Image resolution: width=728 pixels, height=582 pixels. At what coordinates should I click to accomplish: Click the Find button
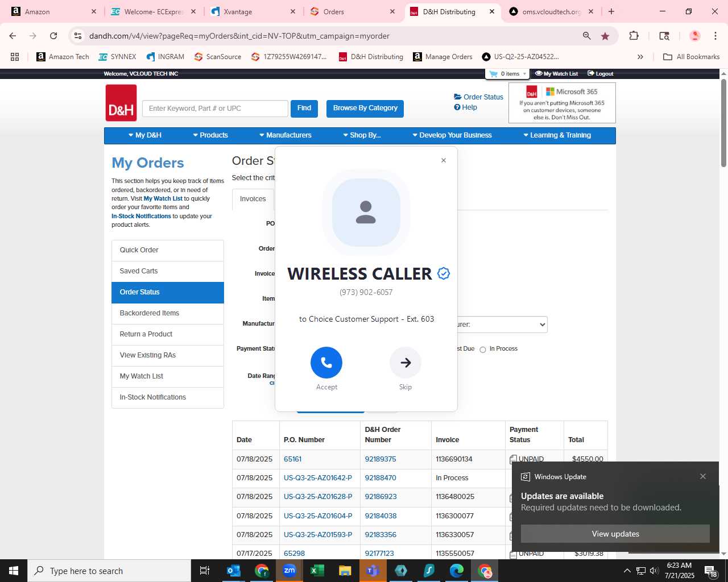coord(304,109)
